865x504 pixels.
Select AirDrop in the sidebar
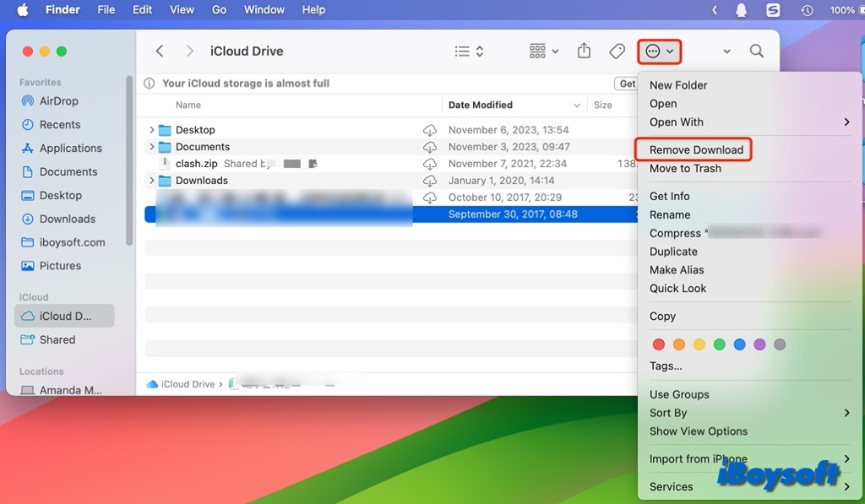pos(58,101)
